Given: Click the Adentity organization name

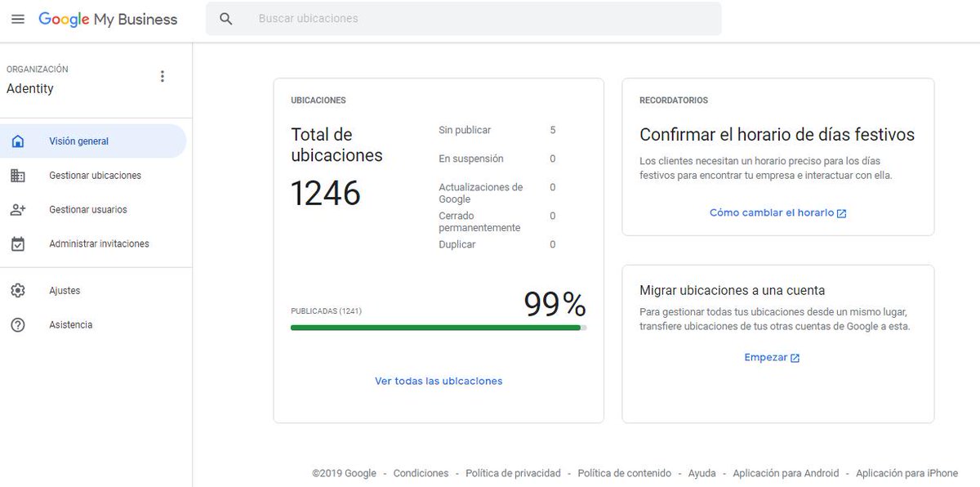Looking at the screenshot, I should 30,88.
